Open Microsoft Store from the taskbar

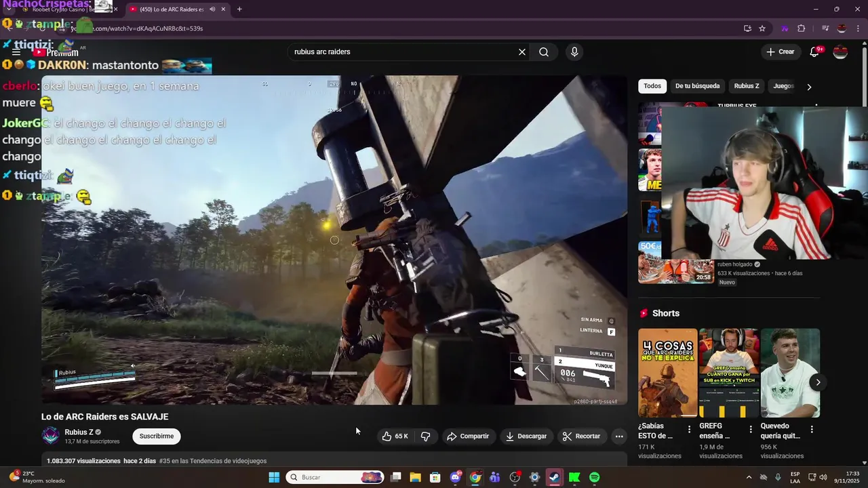pos(435,477)
